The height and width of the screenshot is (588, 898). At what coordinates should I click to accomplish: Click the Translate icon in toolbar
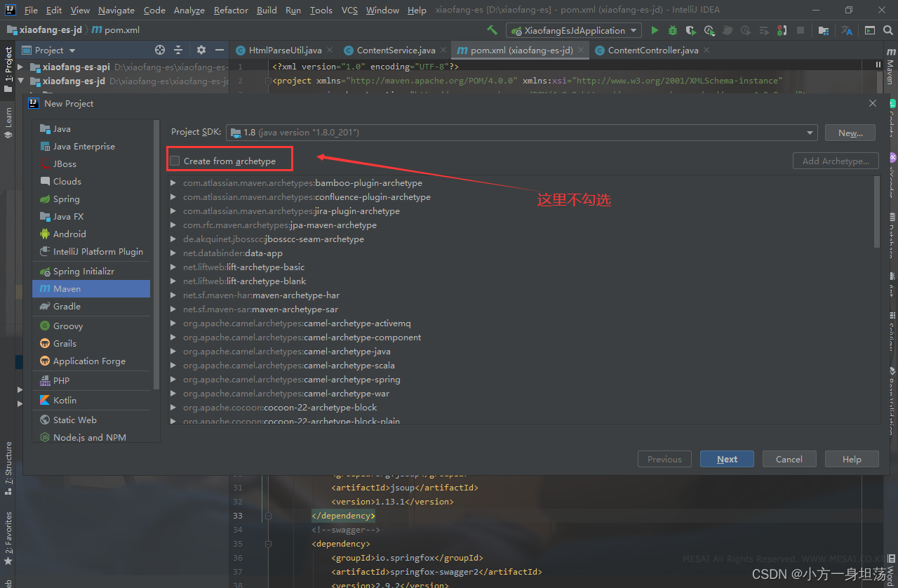[x=847, y=30]
